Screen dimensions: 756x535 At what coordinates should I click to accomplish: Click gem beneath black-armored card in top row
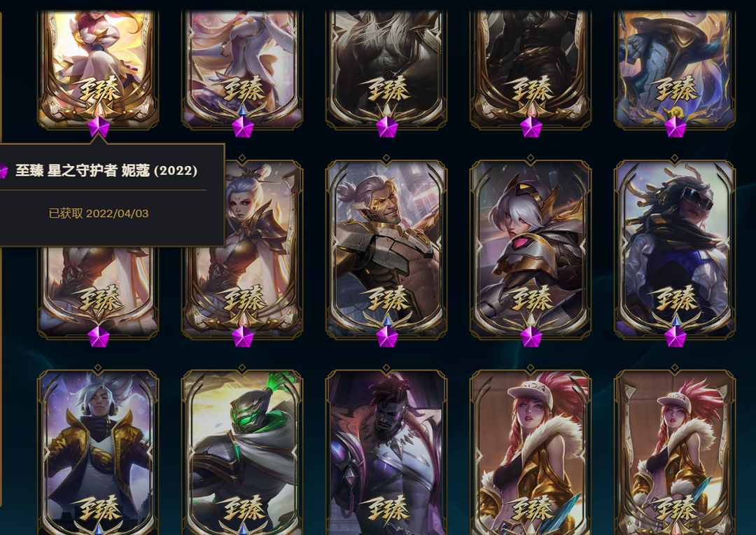coord(531,127)
